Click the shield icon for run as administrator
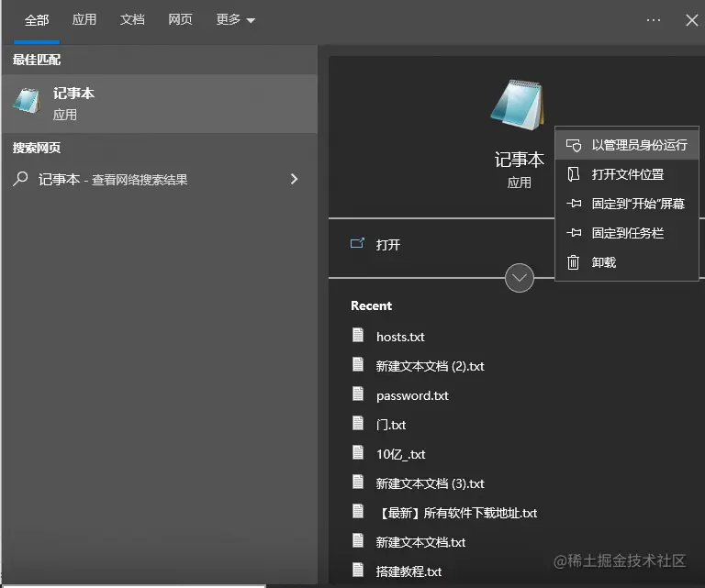Image resolution: width=705 pixels, height=588 pixels. (x=573, y=145)
